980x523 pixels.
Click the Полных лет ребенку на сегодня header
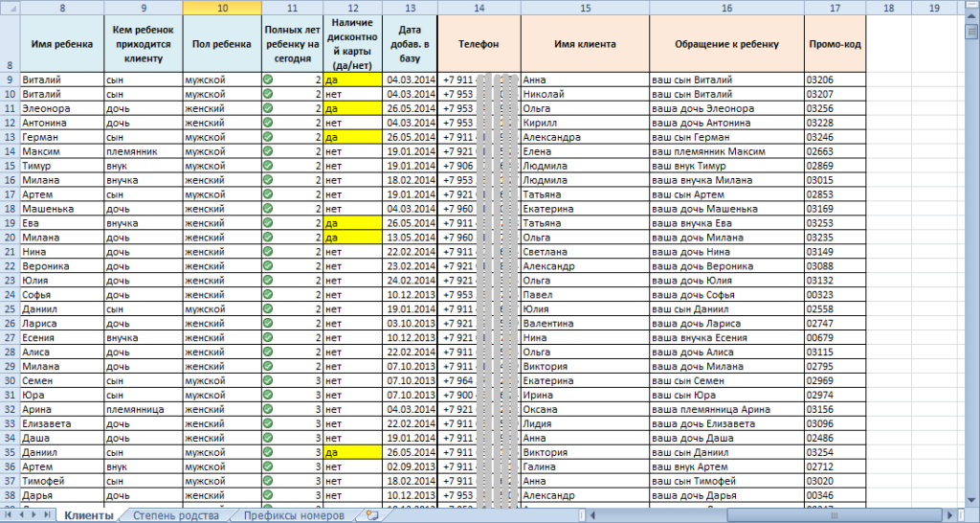(x=293, y=44)
